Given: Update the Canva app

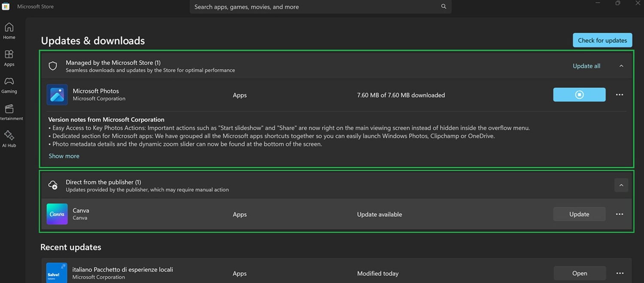Looking at the screenshot, I should 579,214.
